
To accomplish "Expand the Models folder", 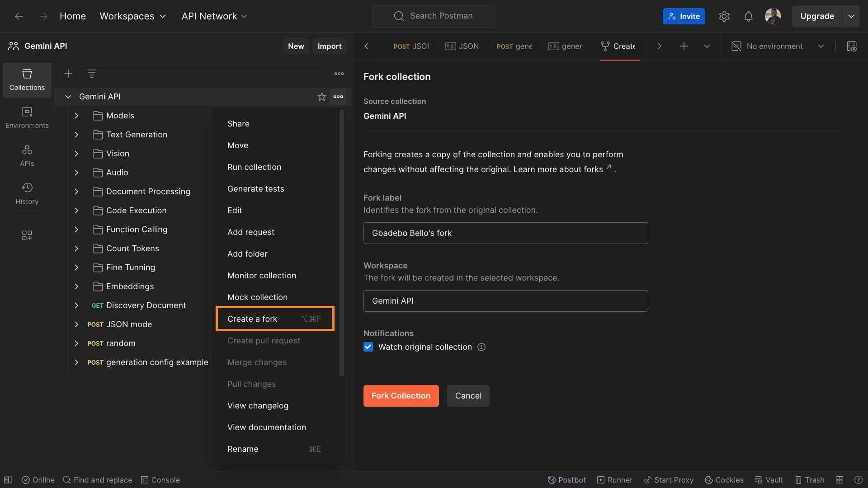I will pos(76,116).
